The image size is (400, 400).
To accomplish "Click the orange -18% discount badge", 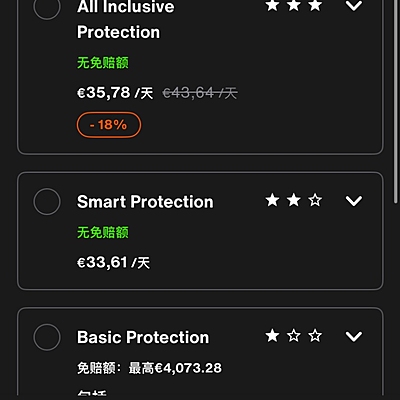I will (109, 125).
